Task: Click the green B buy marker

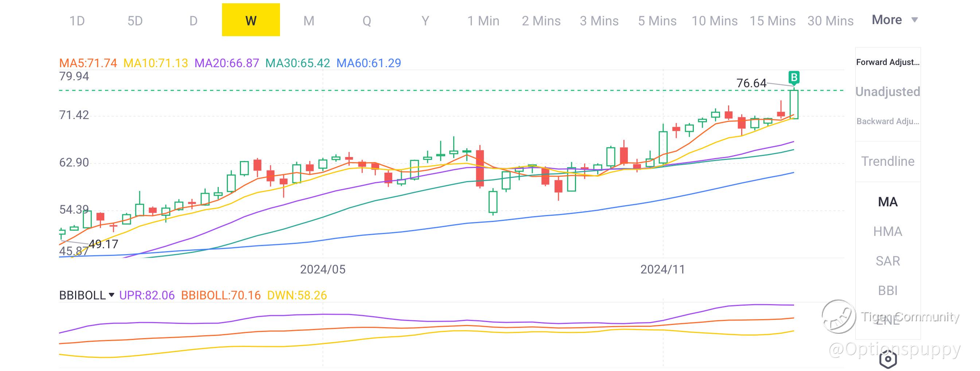Action: pos(794,77)
